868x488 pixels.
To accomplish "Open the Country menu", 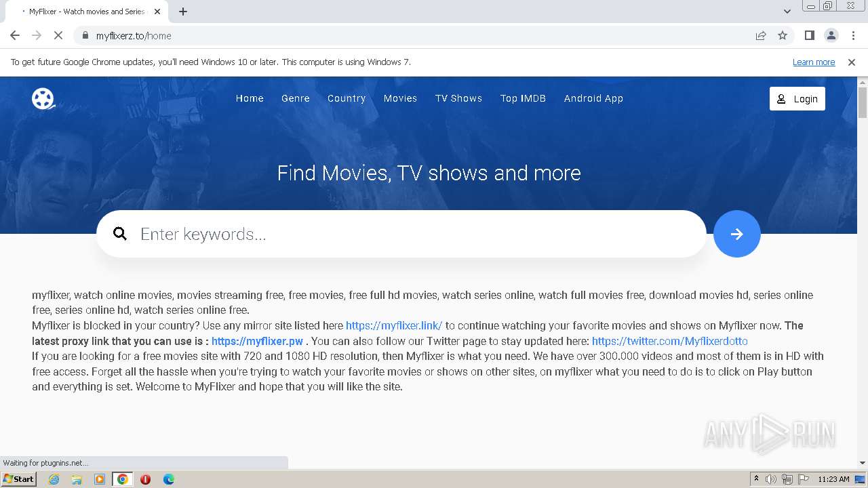I will (347, 98).
